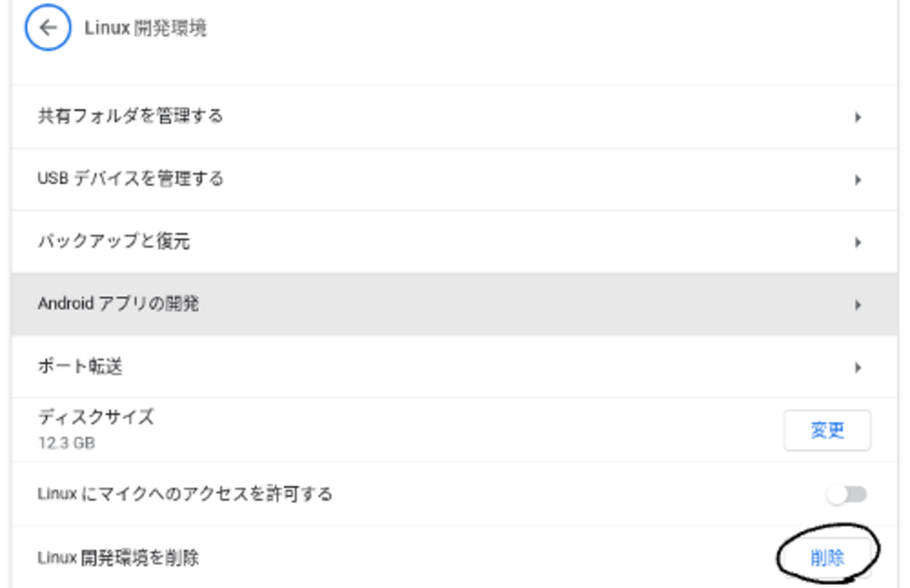Click the arrow icon for 共有フォルダを管理する
910x588 pixels.
pos(857,117)
